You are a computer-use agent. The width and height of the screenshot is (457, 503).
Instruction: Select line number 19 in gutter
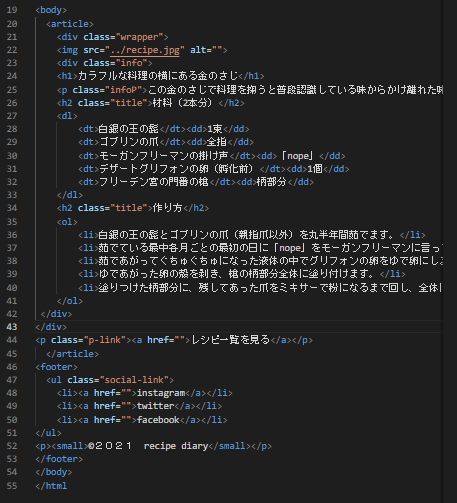[x=12, y=10]
